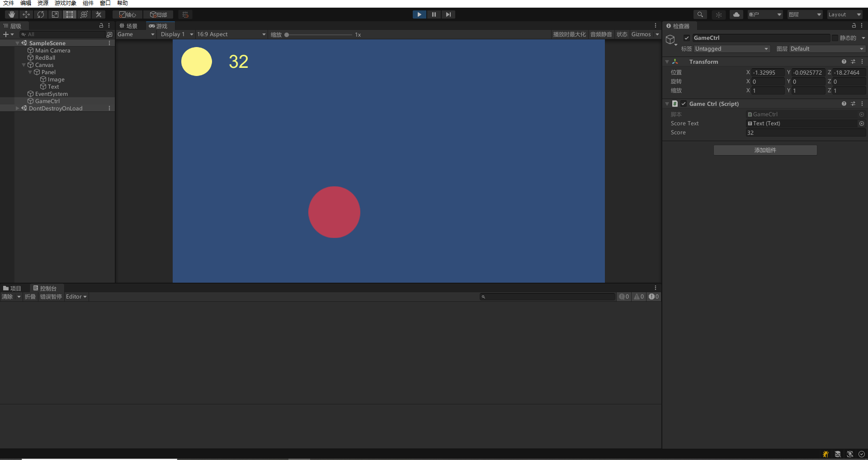Open the console Editor dropdown

coord(76,297)
